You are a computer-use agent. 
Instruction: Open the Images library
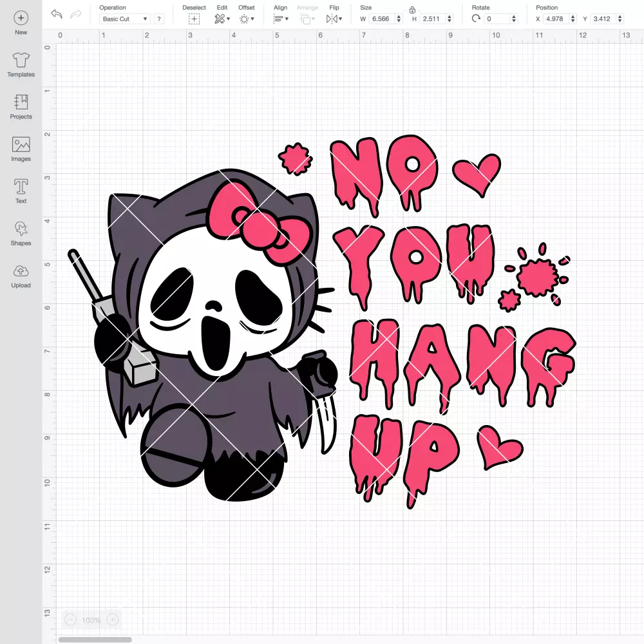(x=21, y=149)
